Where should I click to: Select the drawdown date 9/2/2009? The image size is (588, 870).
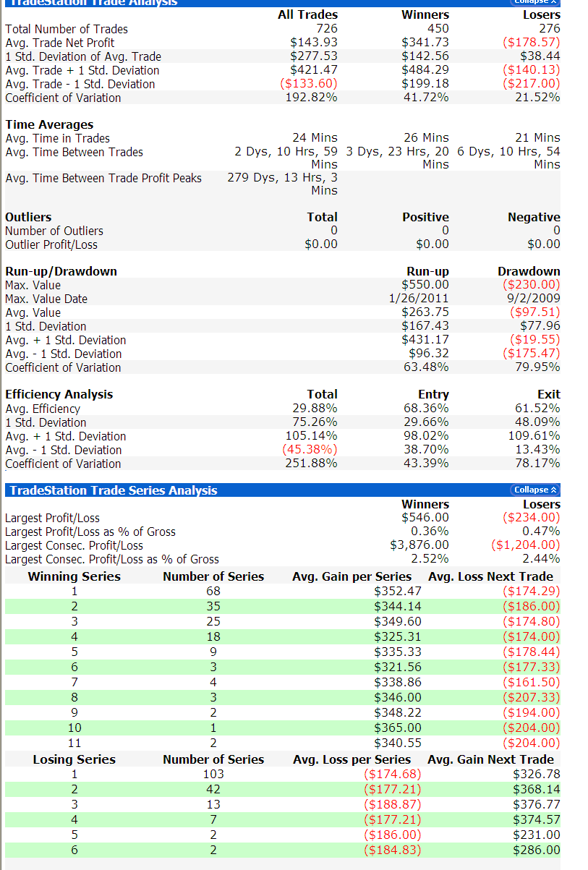[533, 299]
